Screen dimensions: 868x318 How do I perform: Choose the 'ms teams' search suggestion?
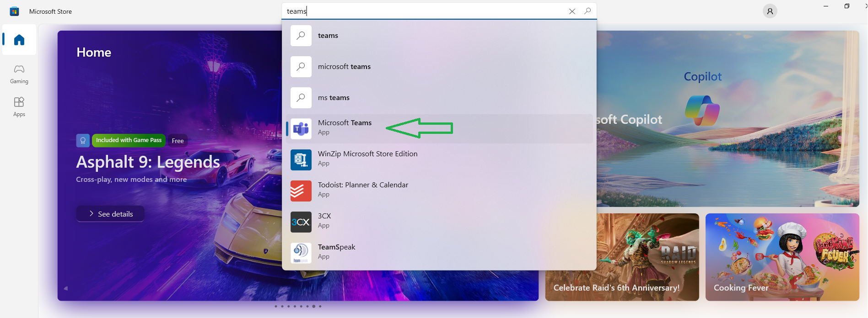[x=439, y=98]
